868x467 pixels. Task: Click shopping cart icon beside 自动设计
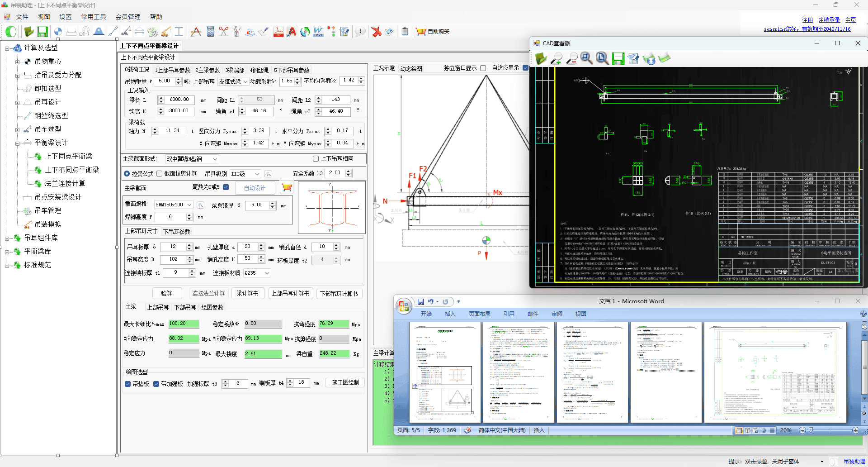[x=287, y=187]
